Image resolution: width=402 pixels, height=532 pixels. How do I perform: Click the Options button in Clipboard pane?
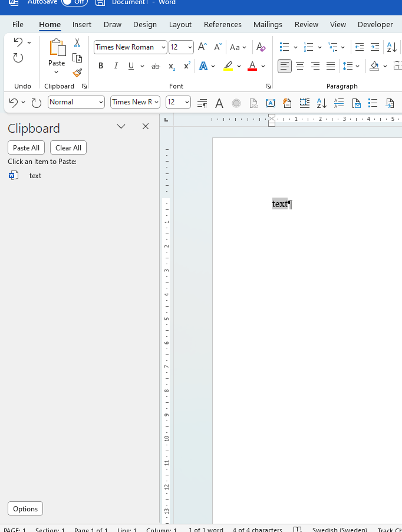[x=25, y=508]
